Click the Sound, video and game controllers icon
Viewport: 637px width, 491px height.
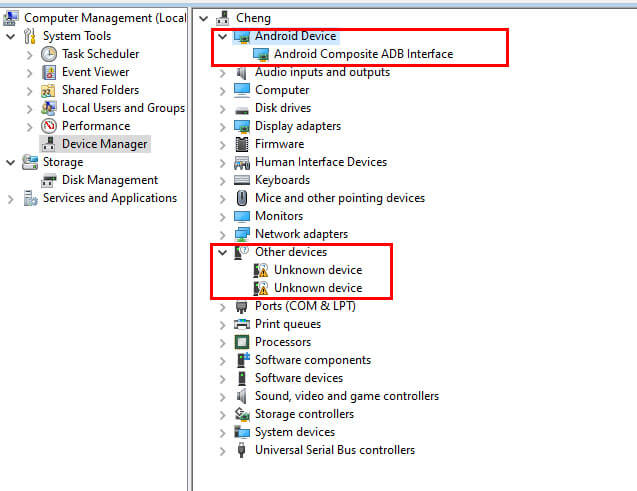[x=241, y=396]
